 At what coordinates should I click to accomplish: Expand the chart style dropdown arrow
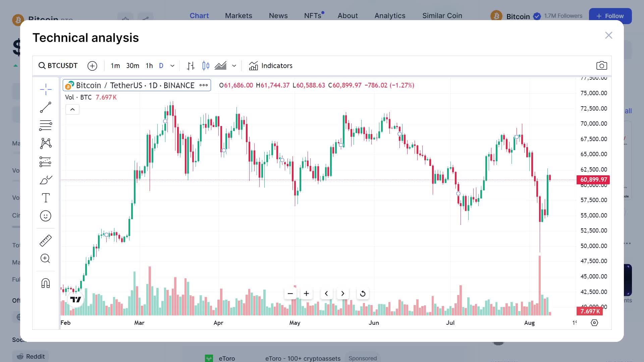pos(234,66)
